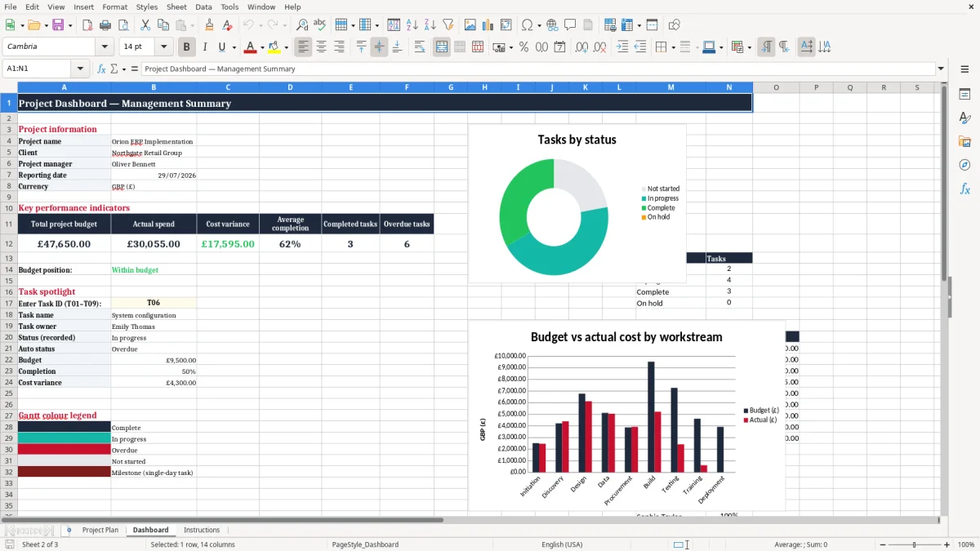This screenshot has height=551, width=980.
Task: Click the Save document icon
Action: (x=58, y=25)
